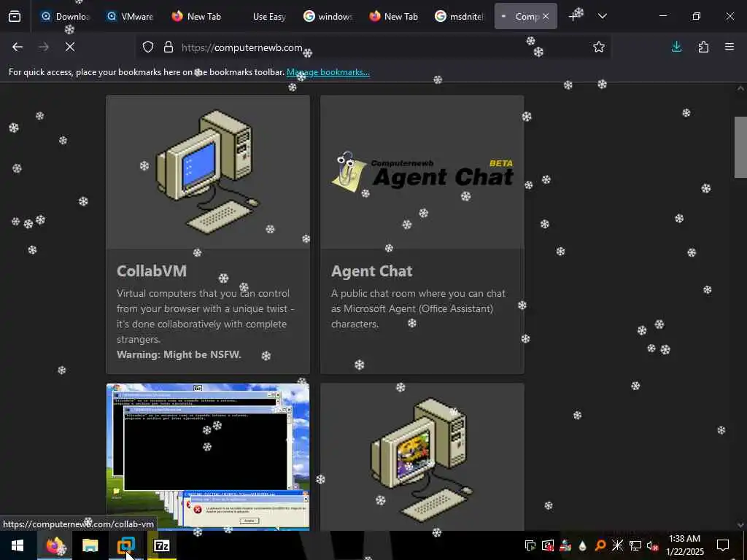
Task: Open tracking protection shield icon
Action: (x=148, y=47)
